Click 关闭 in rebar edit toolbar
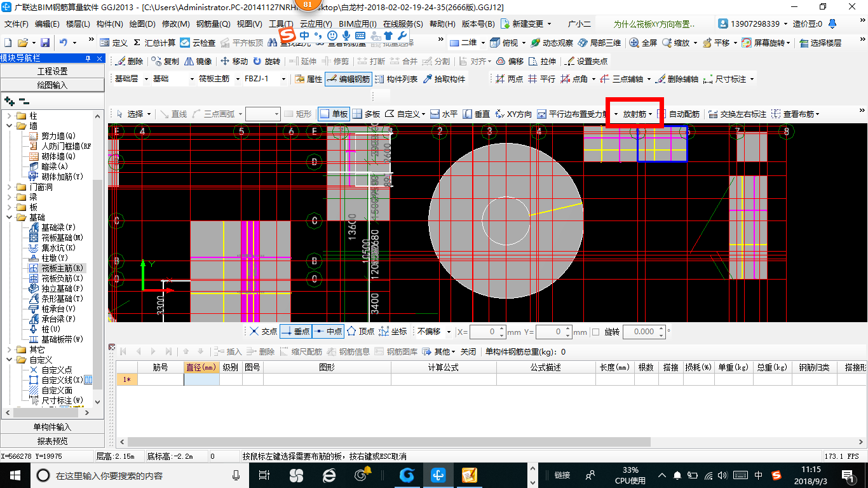The width and height of the screenshot is (868, 488). coord(468,351)
